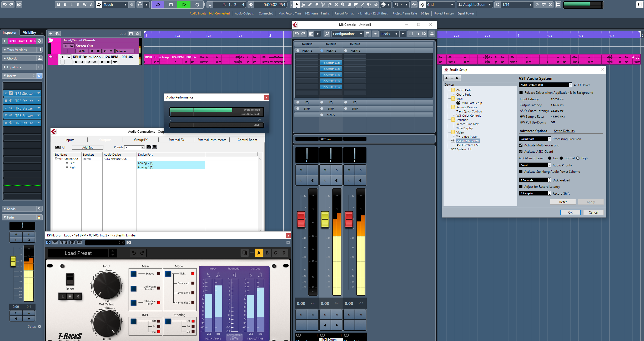Switch to Visibility tab in left panel

coord(29,33)
